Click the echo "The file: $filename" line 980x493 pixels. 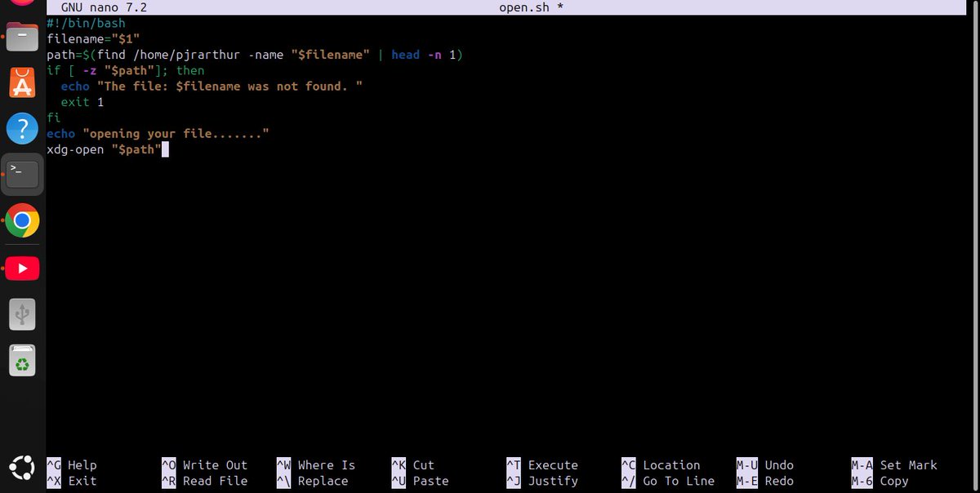[212, 86]
